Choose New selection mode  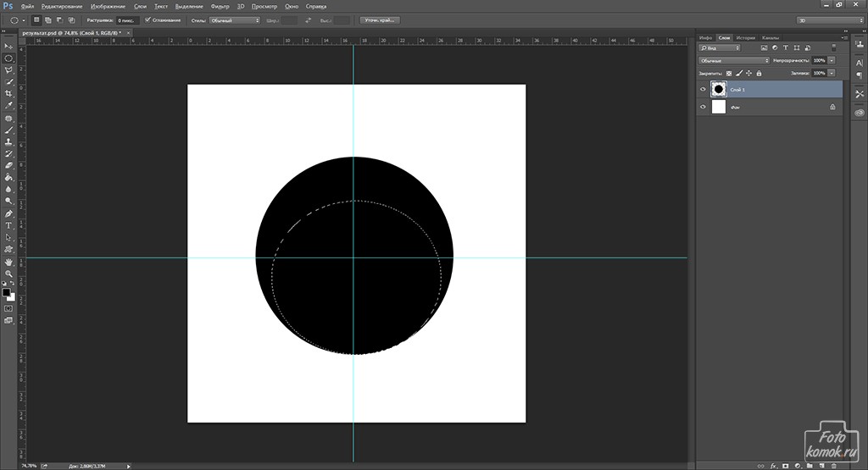click(x=36, y=20)
